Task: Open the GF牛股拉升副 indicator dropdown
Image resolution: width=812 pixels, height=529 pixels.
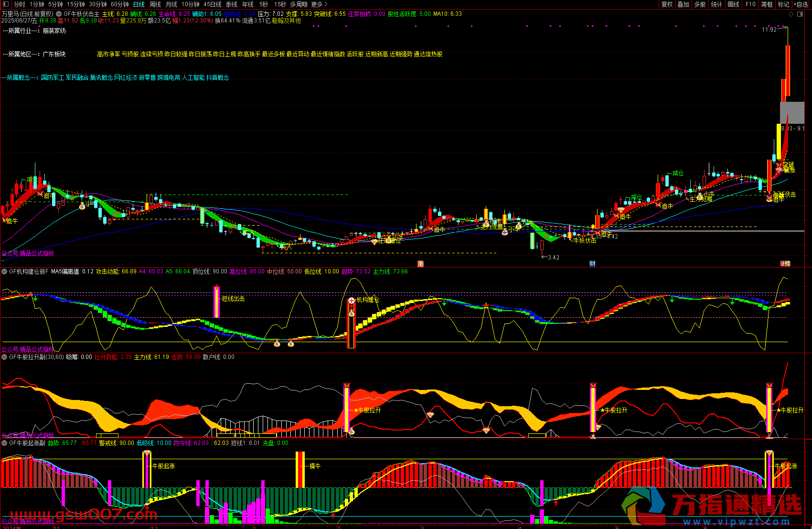Action: 4,357
